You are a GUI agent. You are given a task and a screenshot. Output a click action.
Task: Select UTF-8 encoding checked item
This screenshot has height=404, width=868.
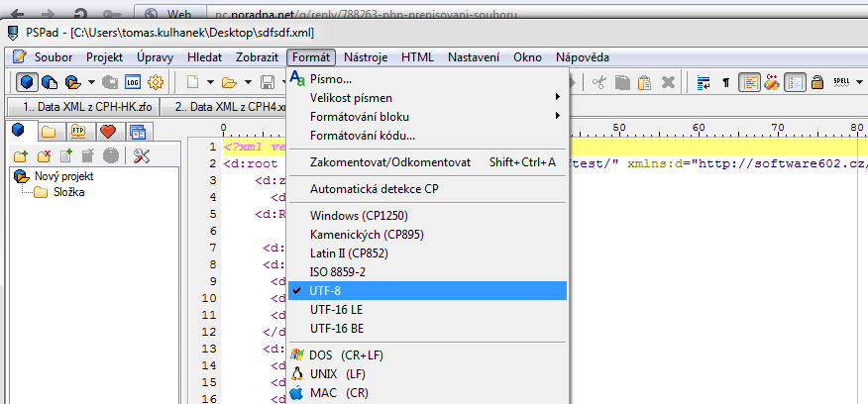427,290
